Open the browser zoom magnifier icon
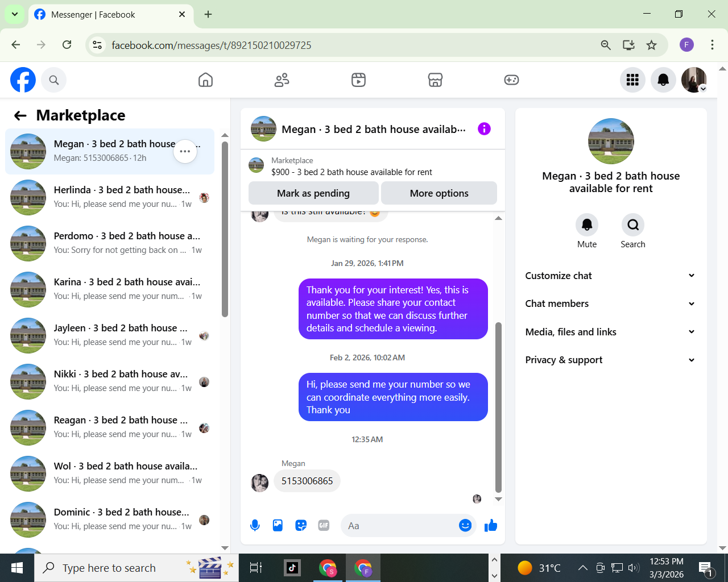The image size is (728, 582). click(x=606, y=45)
